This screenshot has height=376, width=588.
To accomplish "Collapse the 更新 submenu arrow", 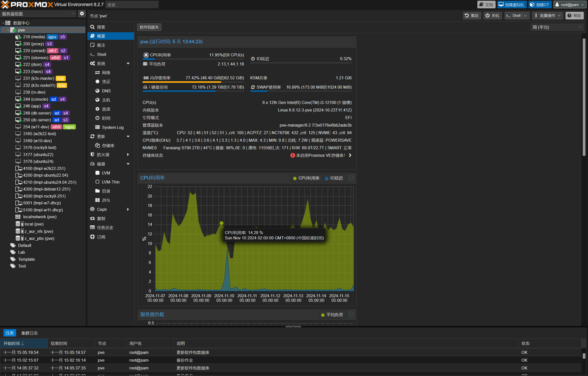I will (x=128, y=136).
